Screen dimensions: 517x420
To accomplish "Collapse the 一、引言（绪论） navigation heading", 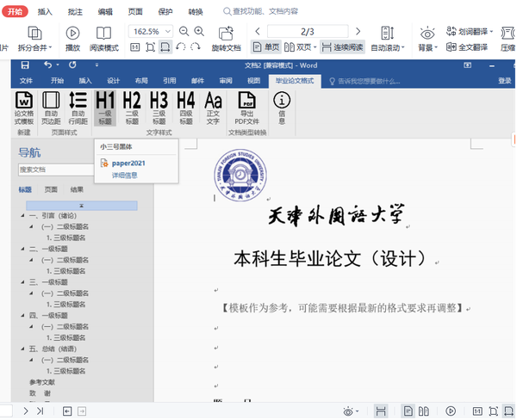I will (23, 216).
